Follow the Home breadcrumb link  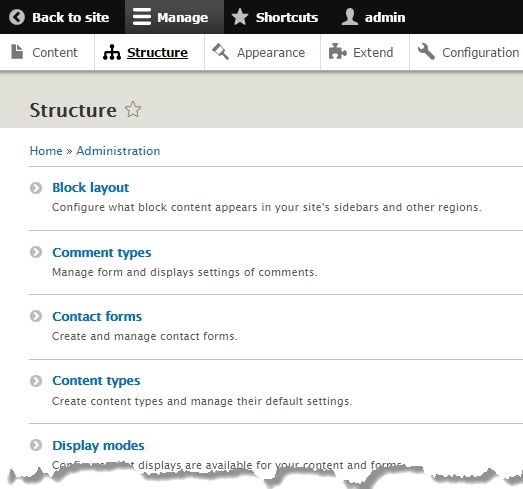pyautogui.click(x=46, y=151)
